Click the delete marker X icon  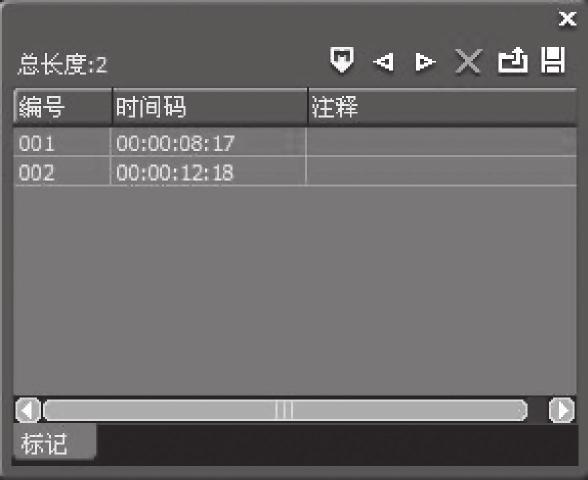click(468, 61)
